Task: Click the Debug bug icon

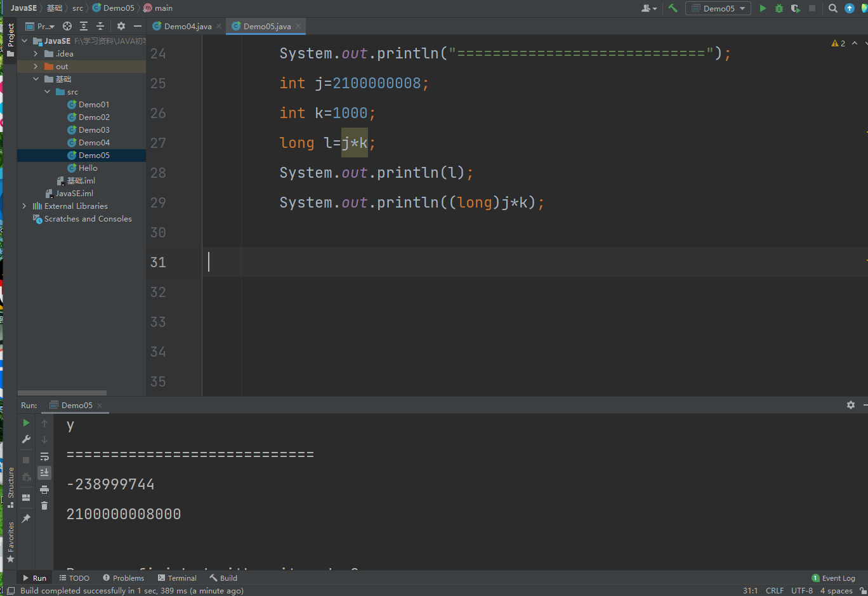Action: pyautogui.click(x=779, y=8)
